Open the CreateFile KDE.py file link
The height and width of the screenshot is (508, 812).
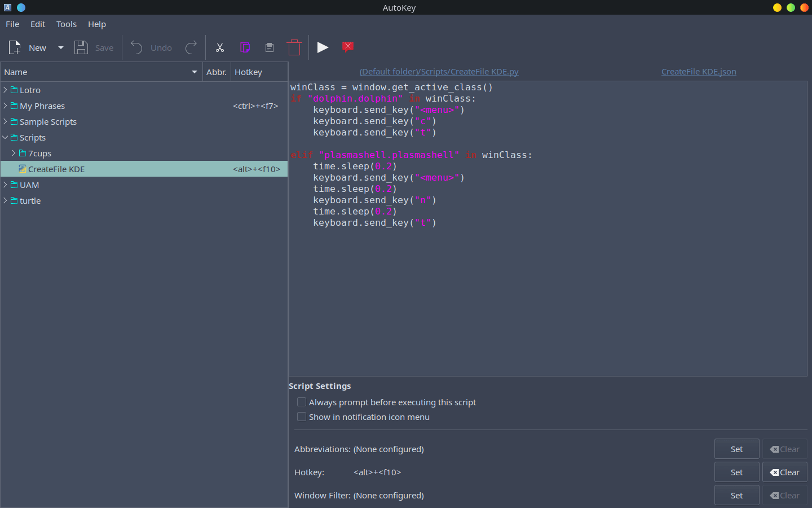pos(439,72)
